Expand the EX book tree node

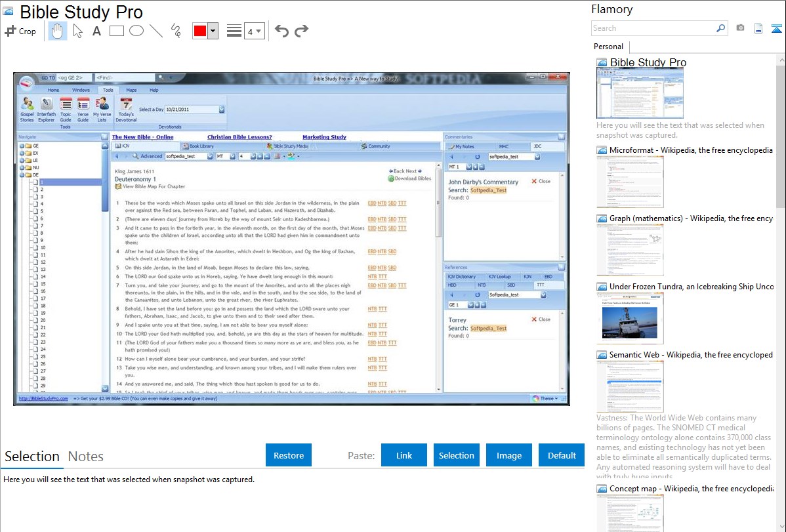(x=22, y=153)
